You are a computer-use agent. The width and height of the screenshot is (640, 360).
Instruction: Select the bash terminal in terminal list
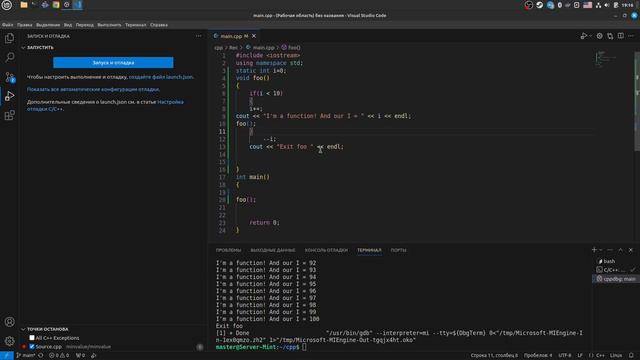point(615,261)
